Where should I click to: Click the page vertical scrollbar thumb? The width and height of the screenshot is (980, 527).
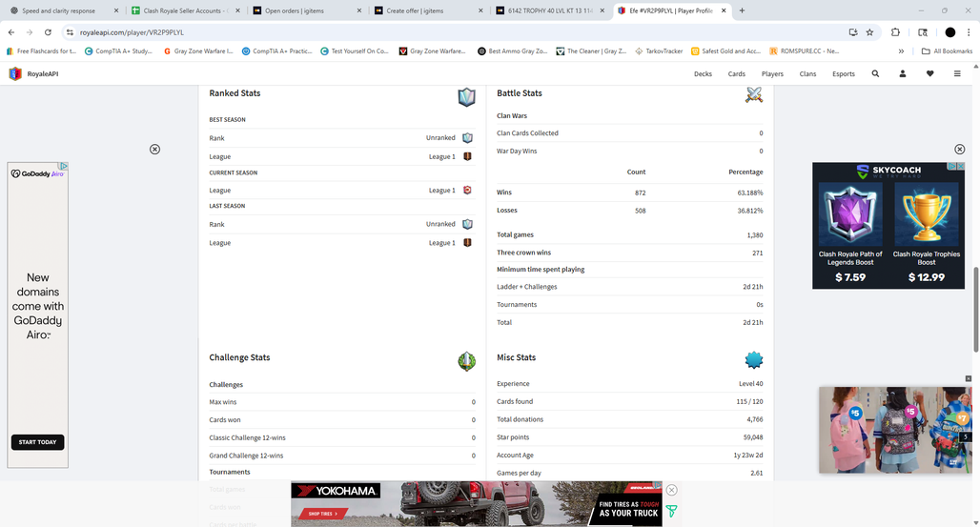975,310
